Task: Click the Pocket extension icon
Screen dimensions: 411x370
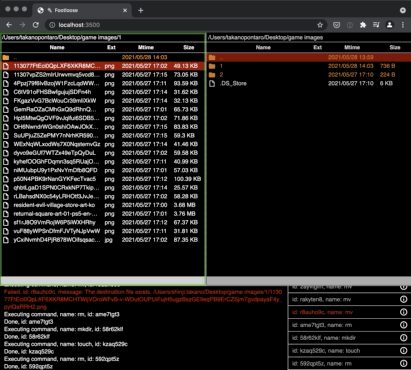Action: coord(337,25)
